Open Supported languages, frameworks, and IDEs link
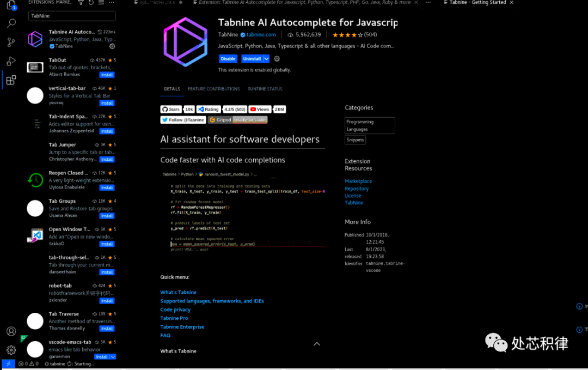 coord(212,301)
